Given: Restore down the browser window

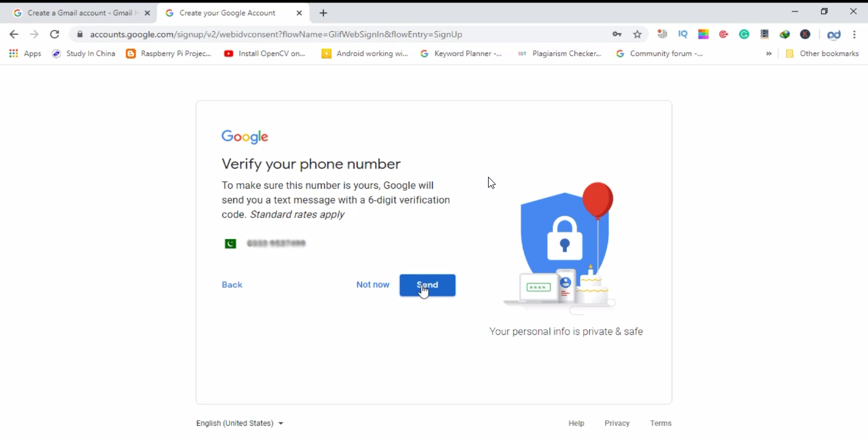Looking at the screenshot, I should pyautogui.click(x=824, y=11).
